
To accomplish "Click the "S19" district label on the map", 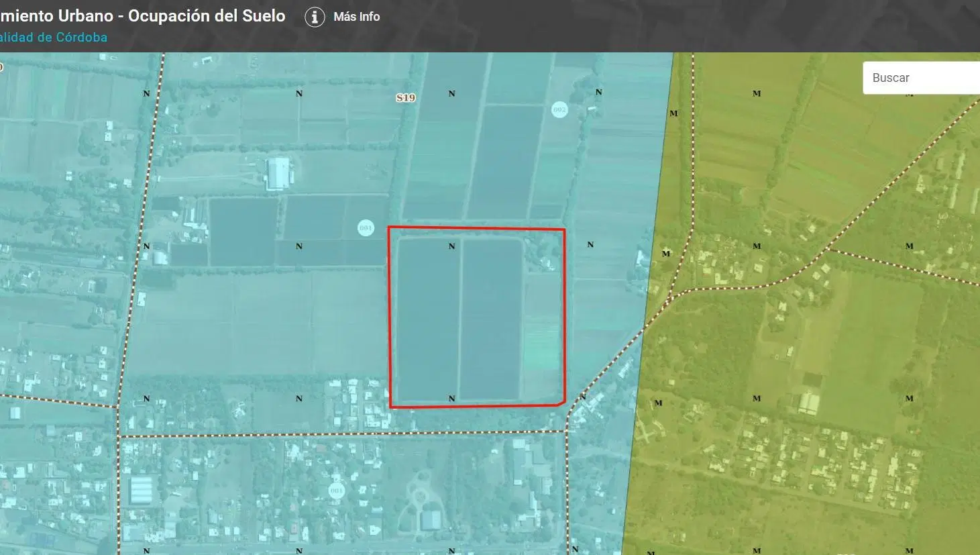I will point(406,98).
